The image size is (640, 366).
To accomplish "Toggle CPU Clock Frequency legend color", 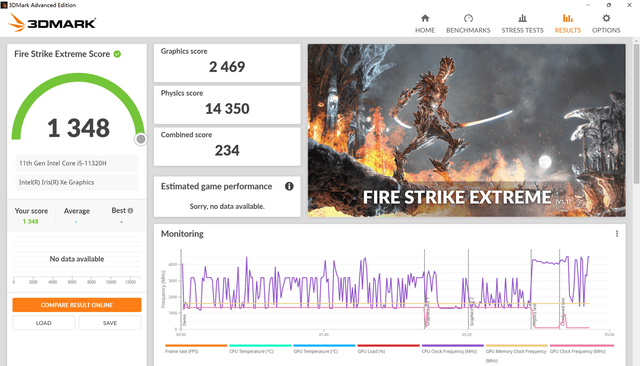I will pos(452,346).
